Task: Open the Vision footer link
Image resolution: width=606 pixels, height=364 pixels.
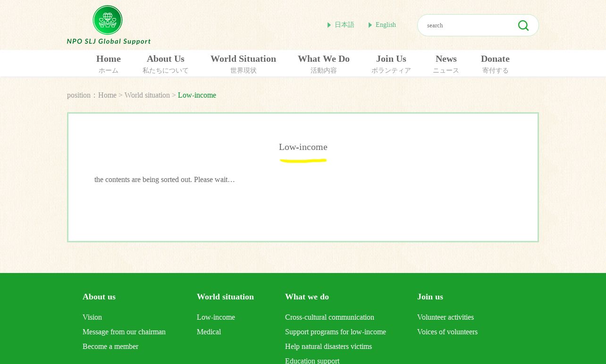Action: click(x=92, y=317)
